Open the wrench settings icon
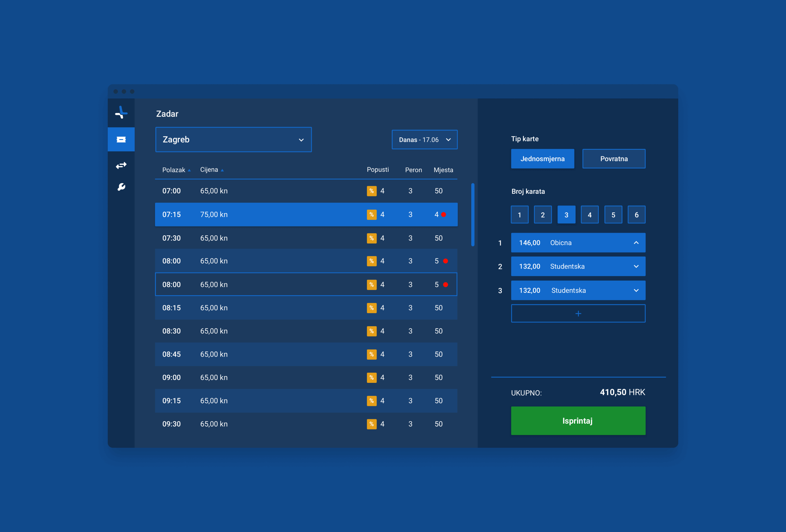This screenshot has width=786, height=532. coord(121,187)
